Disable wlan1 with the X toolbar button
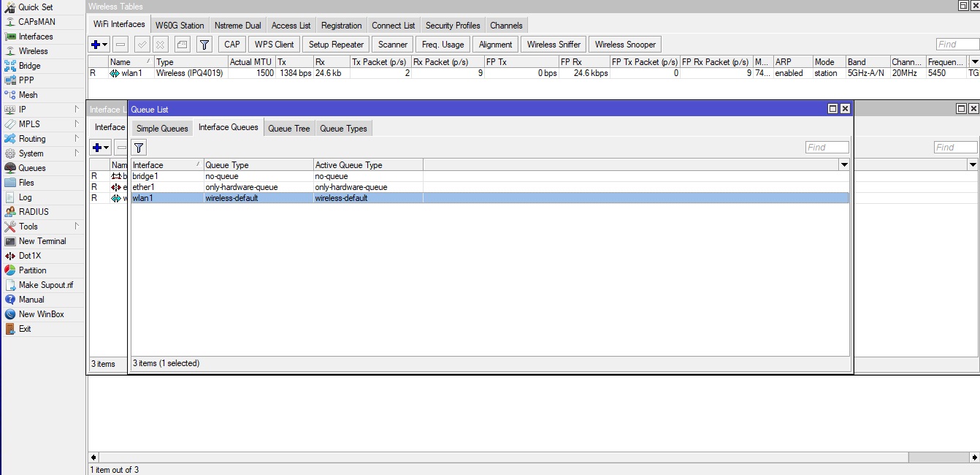This screenshot has width=980, height=475. pyautogui.click(x=161, y=44)
